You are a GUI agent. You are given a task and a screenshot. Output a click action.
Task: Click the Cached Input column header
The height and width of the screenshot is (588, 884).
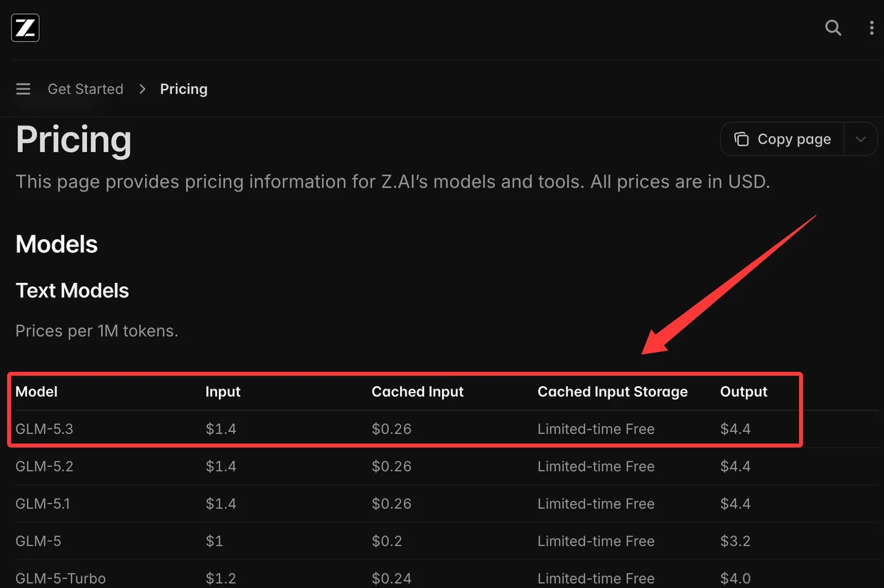418,392
